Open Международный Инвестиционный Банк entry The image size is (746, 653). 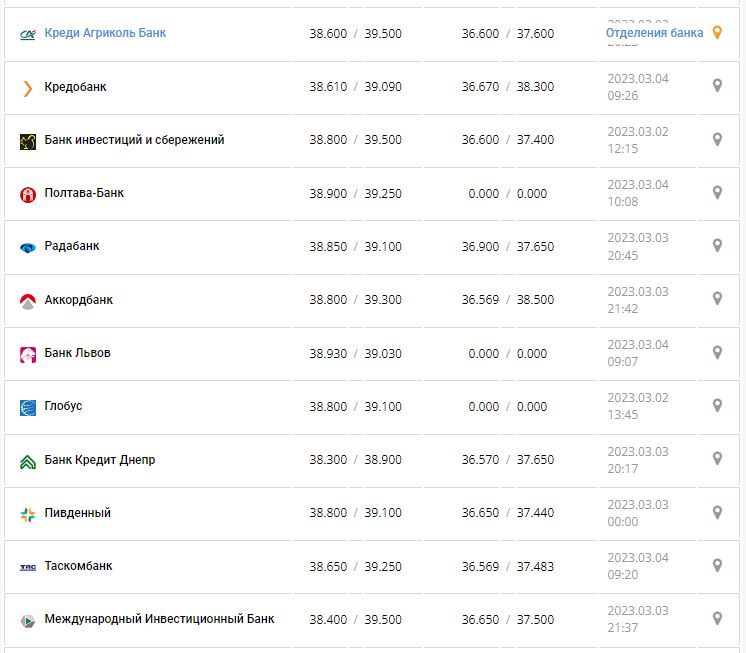(159, 619)
